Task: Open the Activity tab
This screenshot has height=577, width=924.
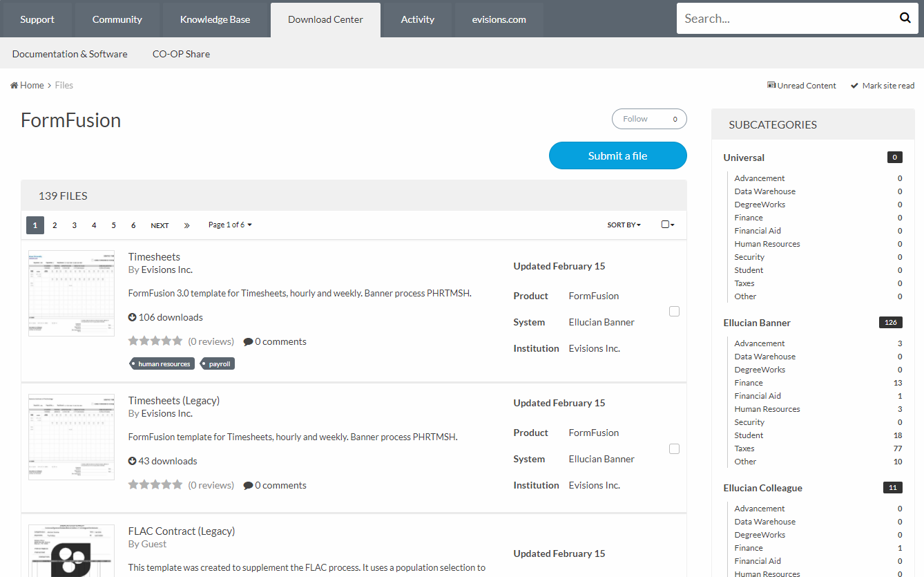Action: (x=418, y=19)
